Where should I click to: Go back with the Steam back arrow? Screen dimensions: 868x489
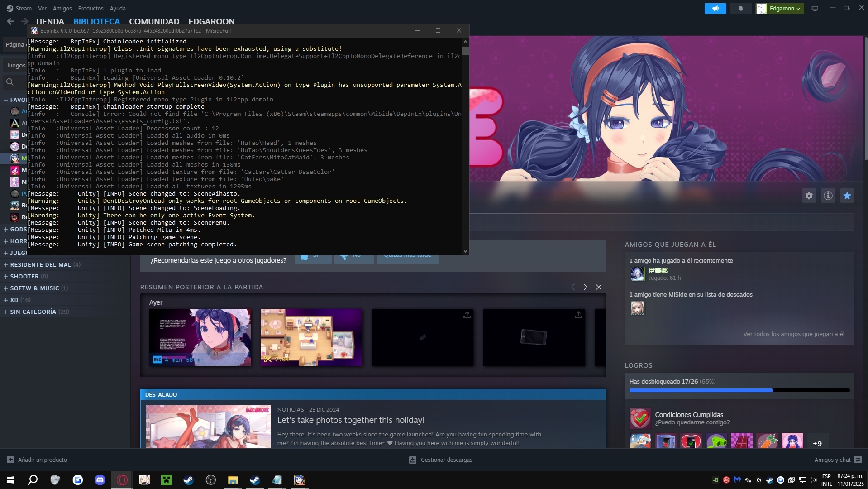click(x=10, y=21)
